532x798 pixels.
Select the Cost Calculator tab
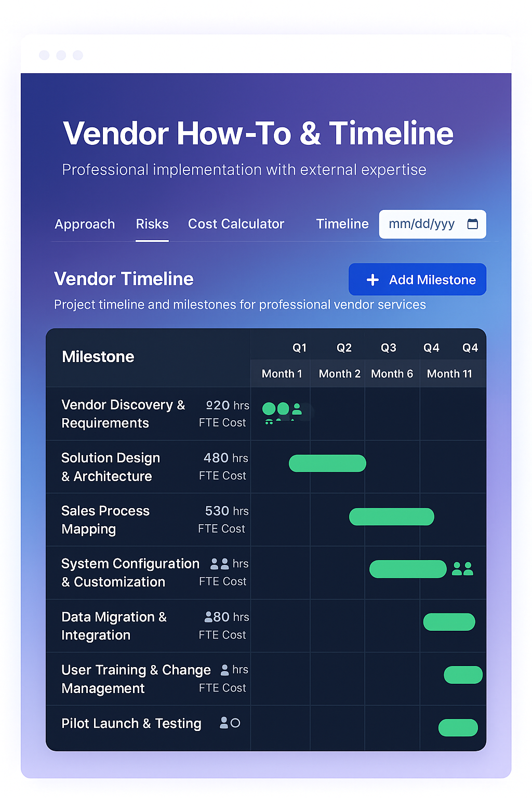(x=236, y=224)
